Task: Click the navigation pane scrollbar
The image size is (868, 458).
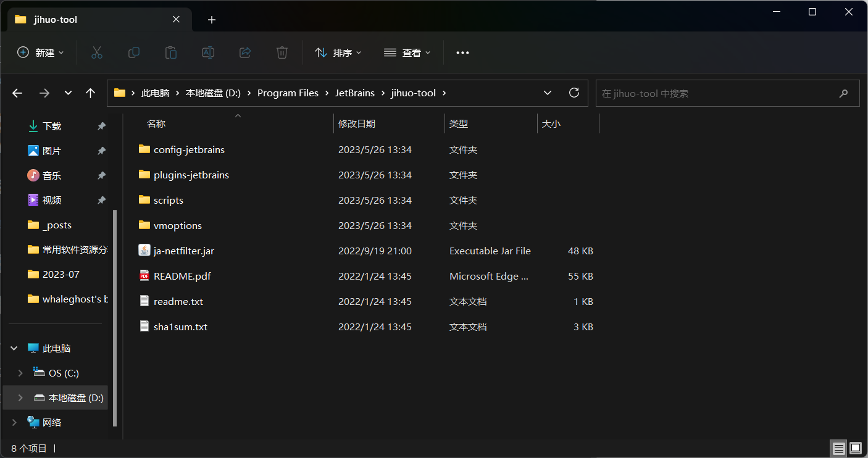Action: click(114, 318)
